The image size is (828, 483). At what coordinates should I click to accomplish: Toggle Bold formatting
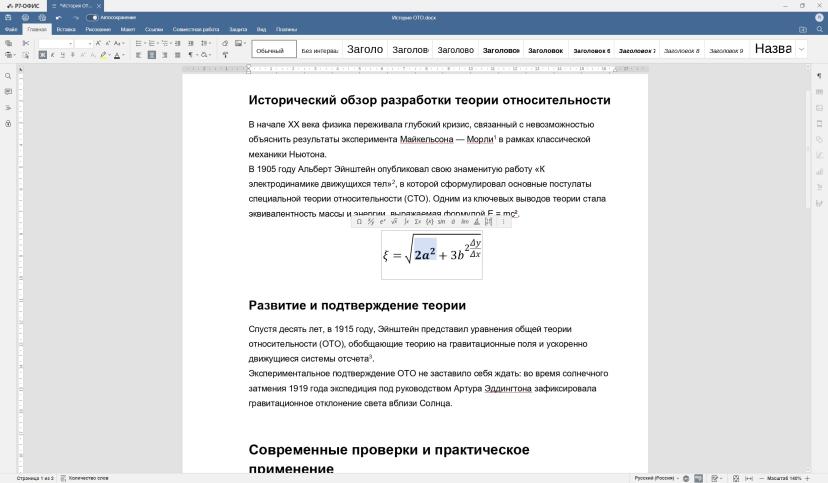tap(43, 55)
